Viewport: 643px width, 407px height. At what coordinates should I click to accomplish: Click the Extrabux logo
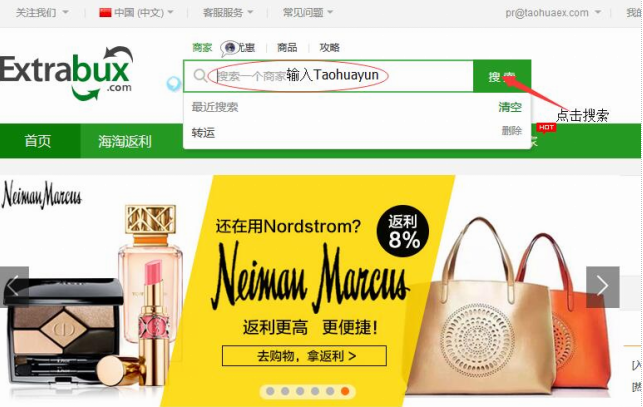[67, 74]
